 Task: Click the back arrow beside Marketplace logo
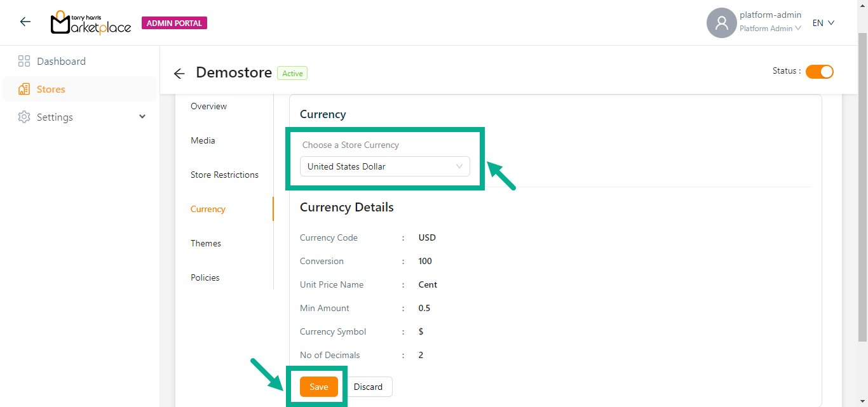(x=25, y=22)
